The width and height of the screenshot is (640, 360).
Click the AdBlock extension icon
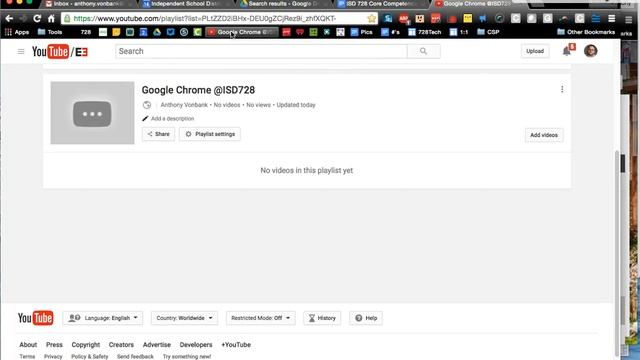(404, 18)
